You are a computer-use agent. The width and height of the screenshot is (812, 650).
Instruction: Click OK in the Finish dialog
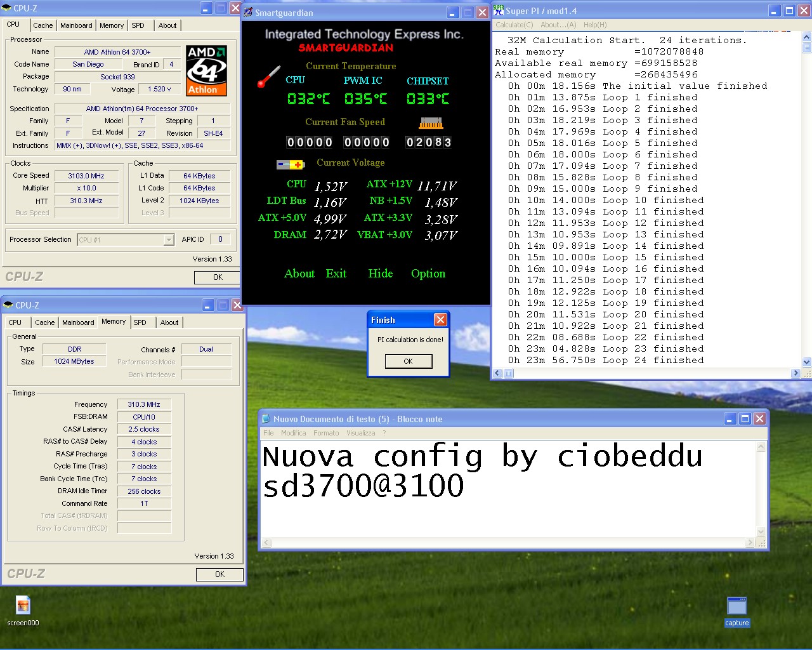[x=409, y=361]
